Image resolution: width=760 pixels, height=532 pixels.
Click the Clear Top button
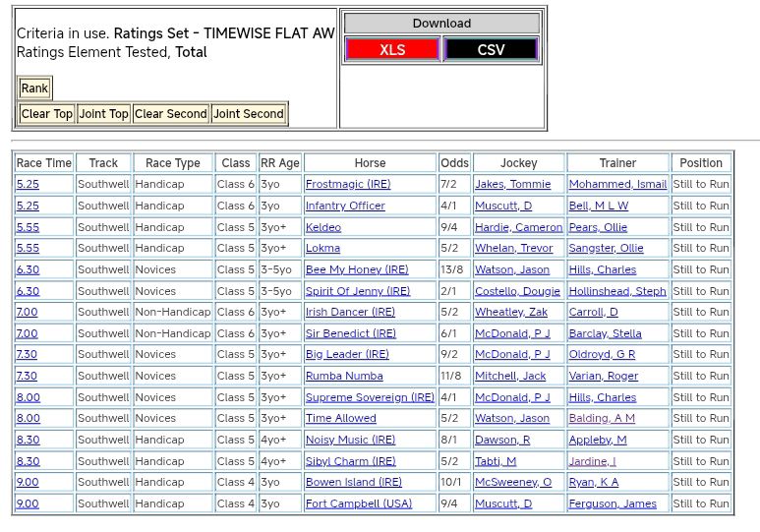[47, 114]
